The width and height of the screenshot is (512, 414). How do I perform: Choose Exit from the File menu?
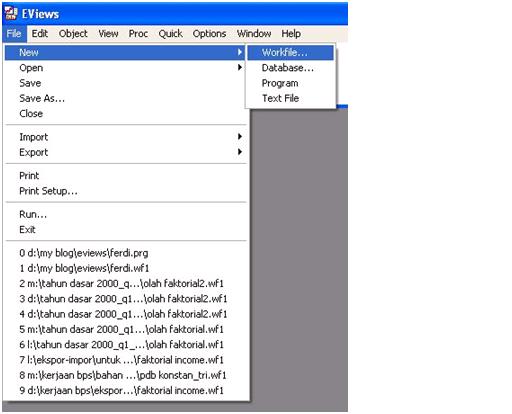[125, 230]
